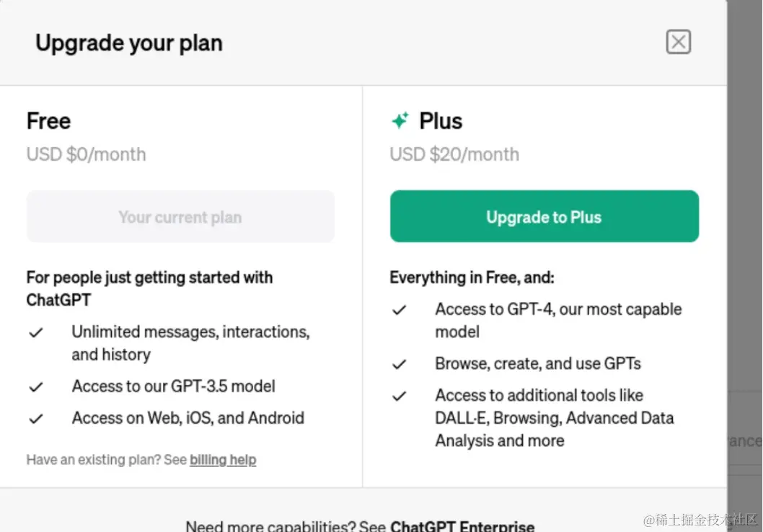The width and height of the screenshot is (763, 532).
Task: Click the Upgrade your plan title
Action: point(129,43)
